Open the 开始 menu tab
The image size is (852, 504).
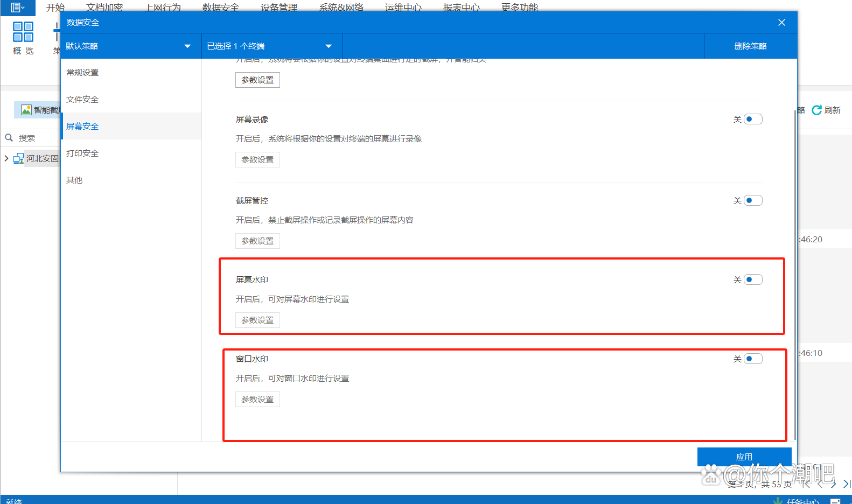tap(55, 7)
